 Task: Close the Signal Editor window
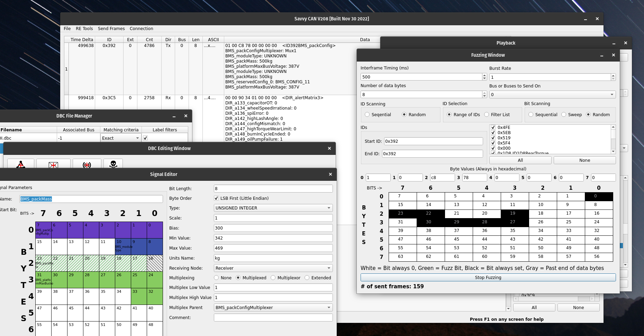tap(330, 174)
